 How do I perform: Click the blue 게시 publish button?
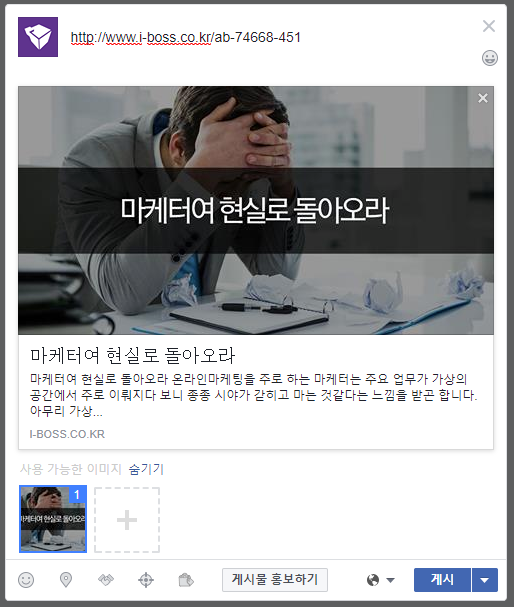point(442,580)
